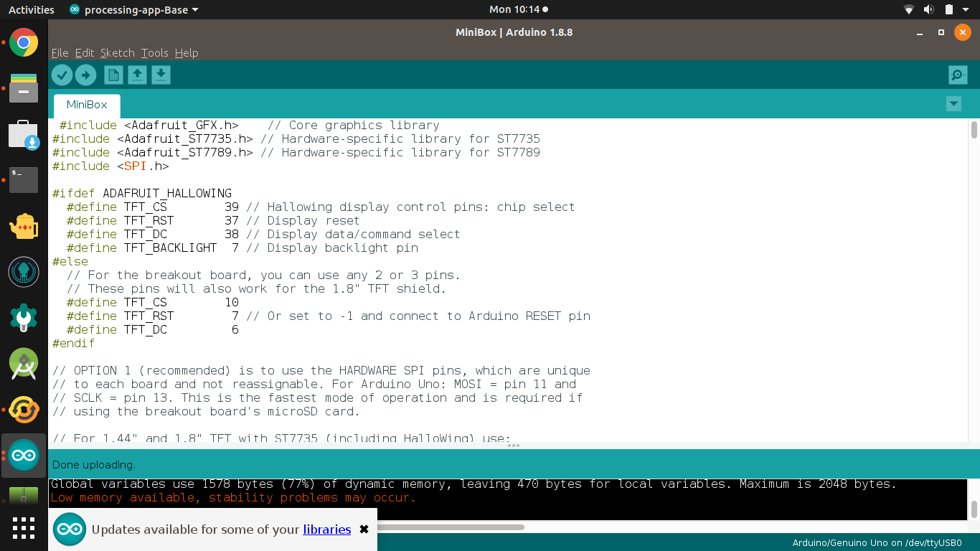The height and width of the screenshot is (551, 980).
Task: Show Applications grid button in dock
Action: (24, 528)
